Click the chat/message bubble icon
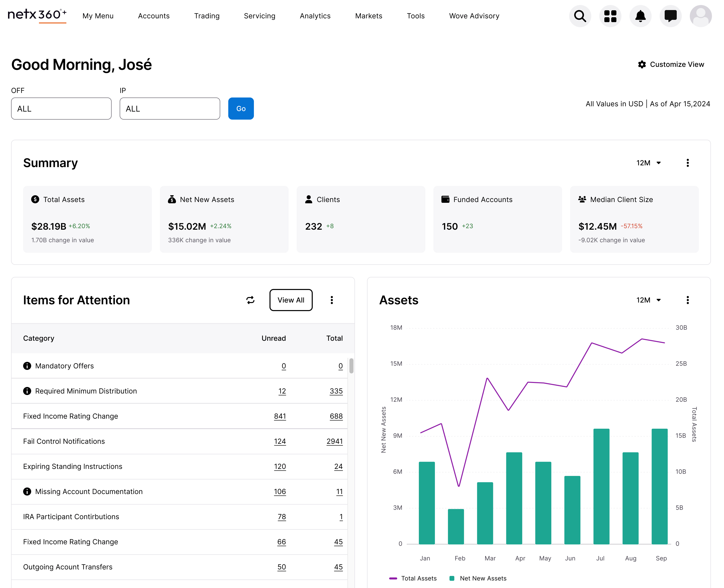 (x=670, y=16)
